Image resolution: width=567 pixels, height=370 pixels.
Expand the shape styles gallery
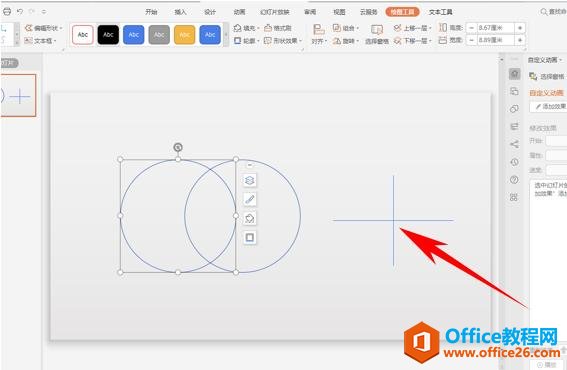[x=226, y=35]
